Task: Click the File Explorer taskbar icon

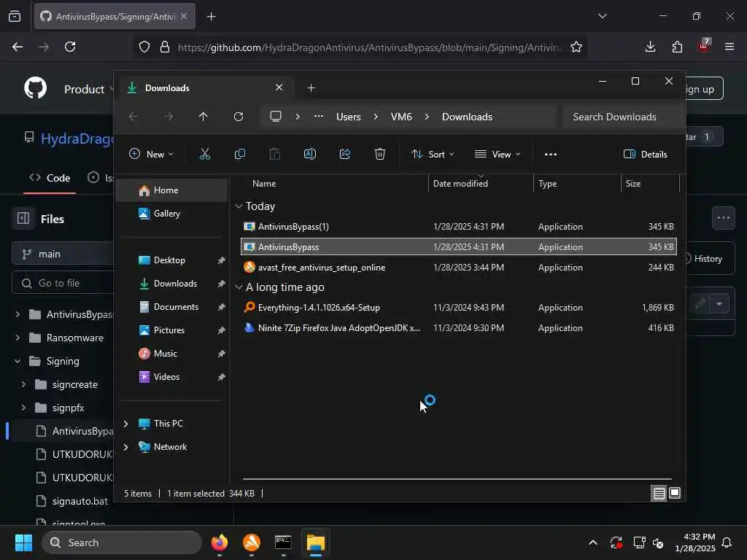Action: coord(315,542)
